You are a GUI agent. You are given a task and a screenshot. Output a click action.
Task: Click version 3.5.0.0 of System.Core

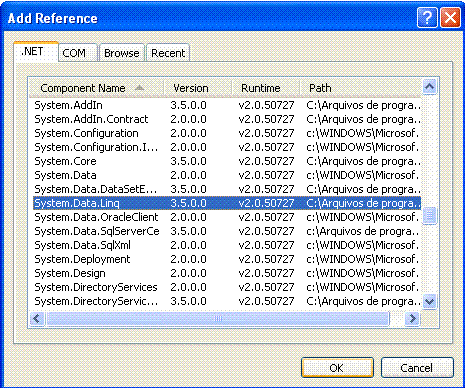point(189,161)
